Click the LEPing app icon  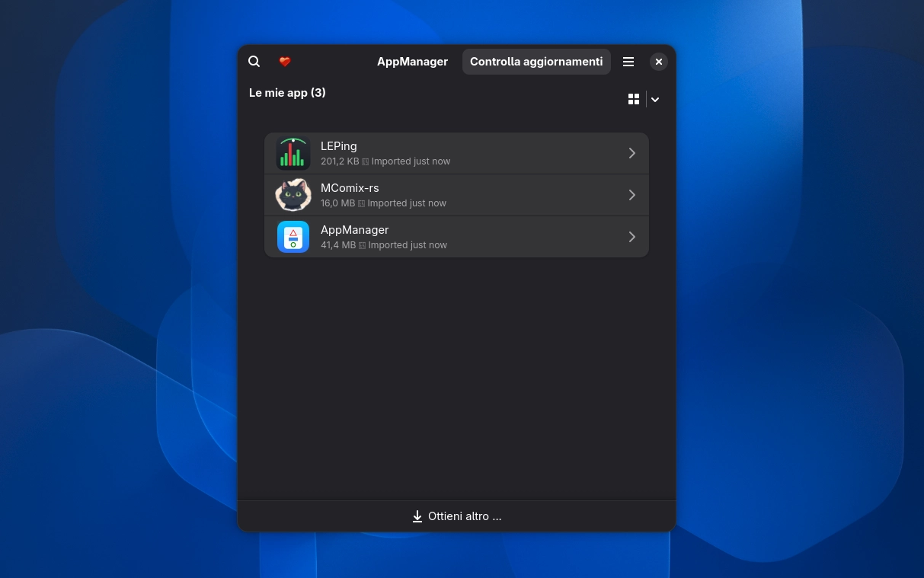coord(293,153)
